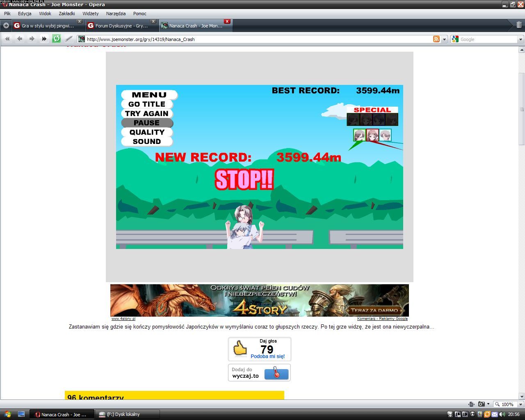
Task: Open 'Komentarz - Reklamy Google' link
Action: tap(382, 319)
